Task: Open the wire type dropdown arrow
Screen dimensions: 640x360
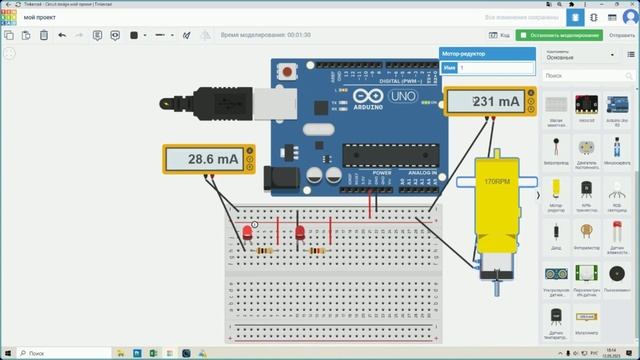Action: pyautogui.click(x=172, y=36)
